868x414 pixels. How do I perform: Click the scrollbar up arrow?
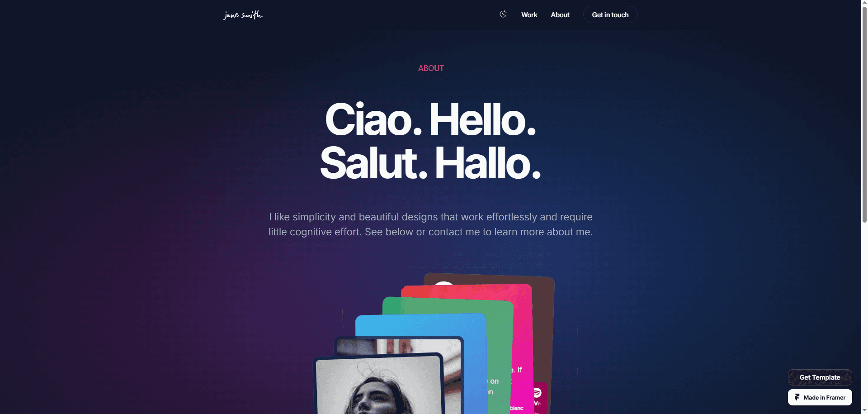click(x=864, y=3)
